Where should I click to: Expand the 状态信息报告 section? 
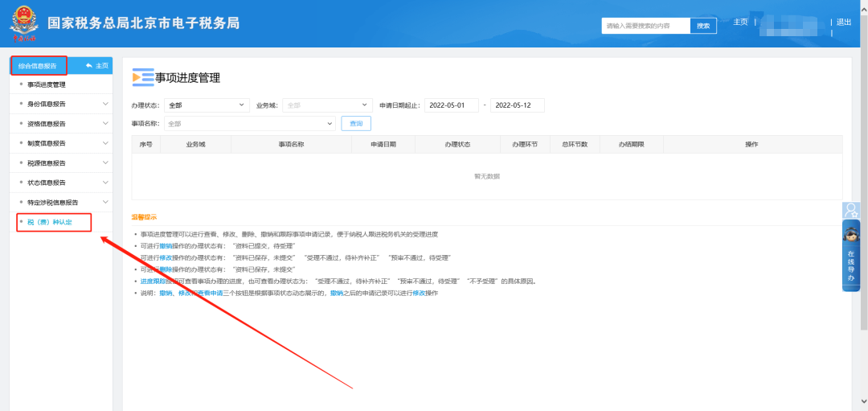pyautogui.click(x=104, y=183)
